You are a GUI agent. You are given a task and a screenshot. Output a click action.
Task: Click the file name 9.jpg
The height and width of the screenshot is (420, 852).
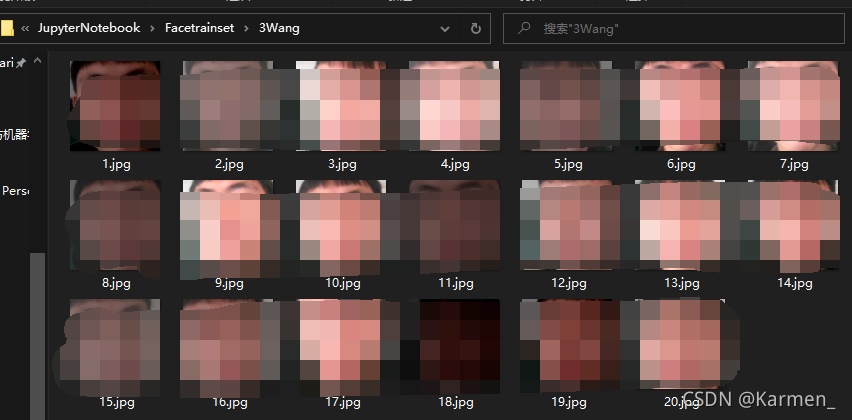[x=229, y=283]
